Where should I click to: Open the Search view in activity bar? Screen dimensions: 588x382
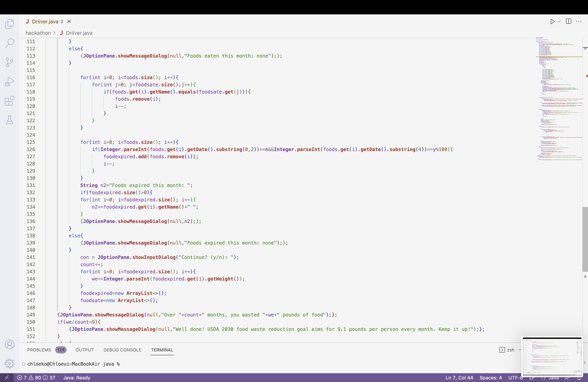[x=9, y=43]
